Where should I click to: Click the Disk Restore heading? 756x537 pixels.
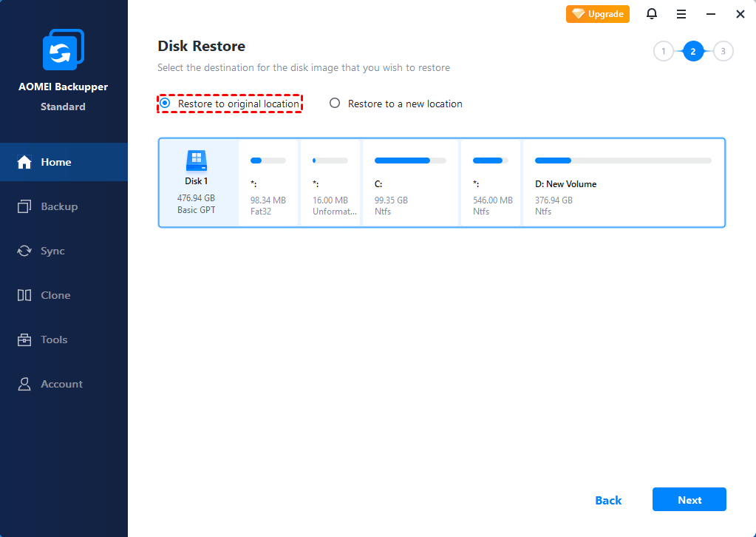202,46
